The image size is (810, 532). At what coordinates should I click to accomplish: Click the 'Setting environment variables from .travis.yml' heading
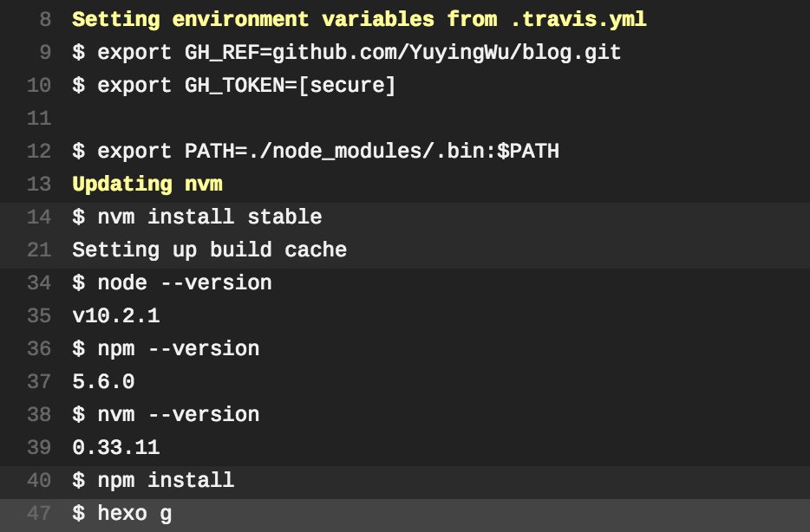pyautogui.click(x=359, y=20)
